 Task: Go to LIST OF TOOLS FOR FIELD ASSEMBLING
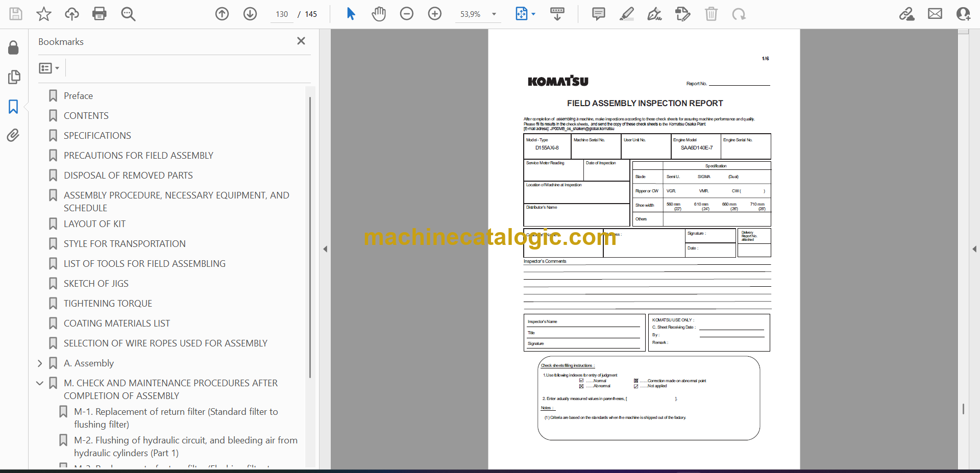(144, 264)
